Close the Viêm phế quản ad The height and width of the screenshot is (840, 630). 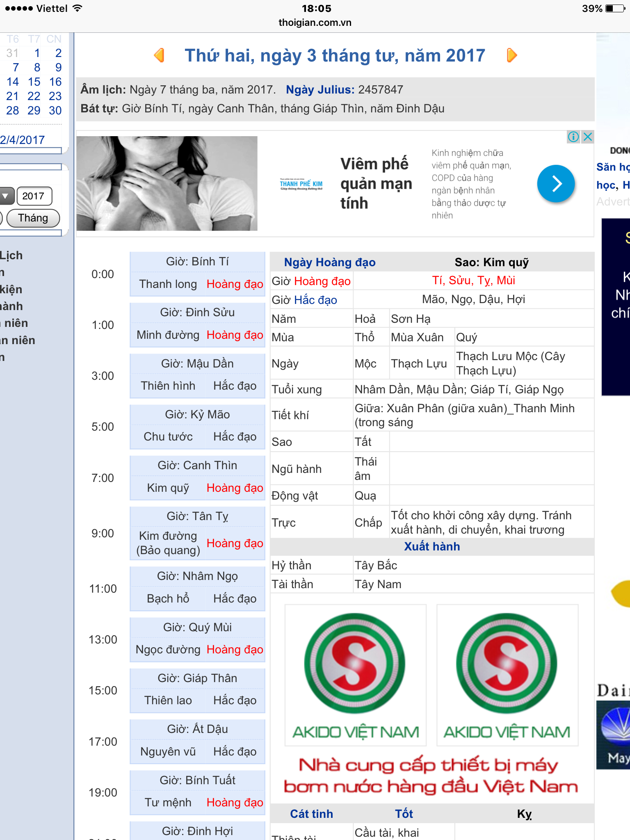(x=588, y=137)
